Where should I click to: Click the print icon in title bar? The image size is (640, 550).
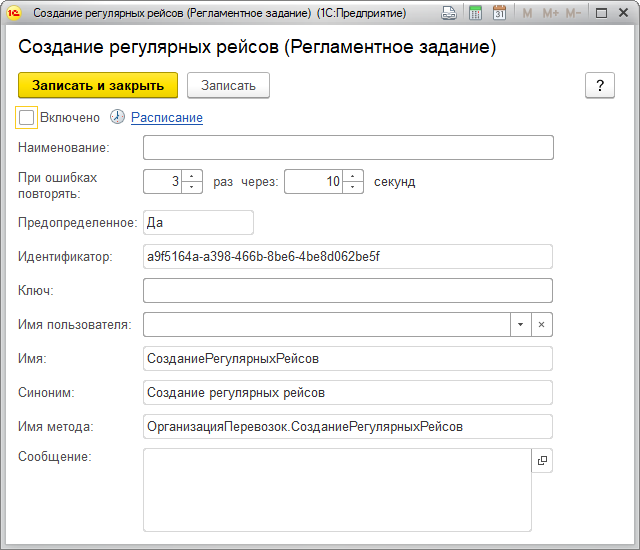click(450, 13)
